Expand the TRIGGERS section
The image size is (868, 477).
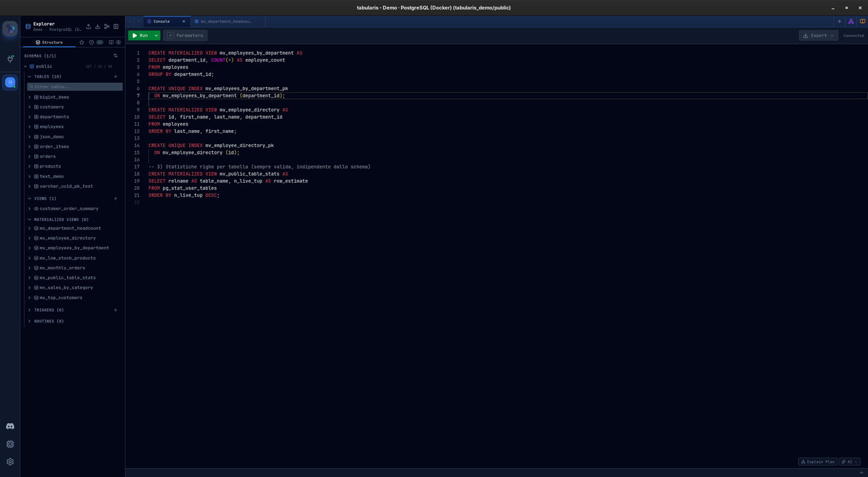30,310
